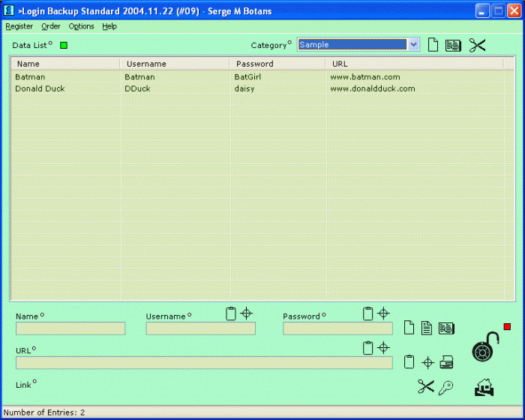
Task: Click into the long URL input field
Action: pyautogui.click(x=204, y=363)
